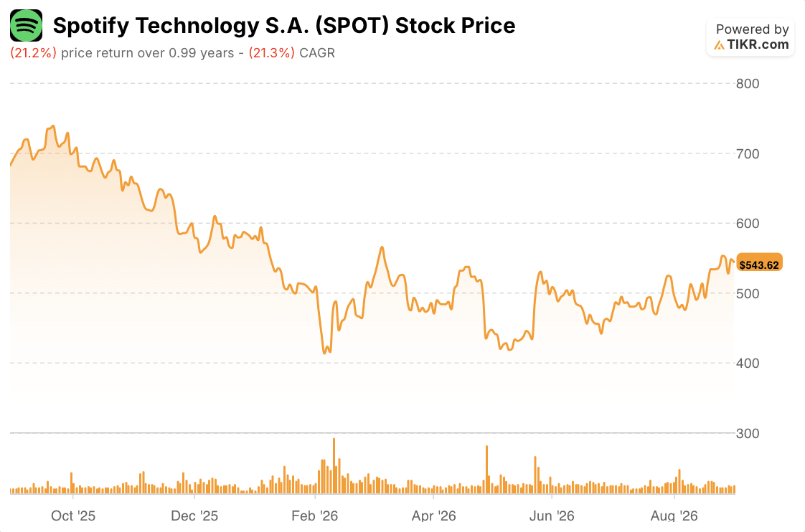Select the Oct '25 axis marker
Viewport: 805px width, 532px height.
pos(73,516)
